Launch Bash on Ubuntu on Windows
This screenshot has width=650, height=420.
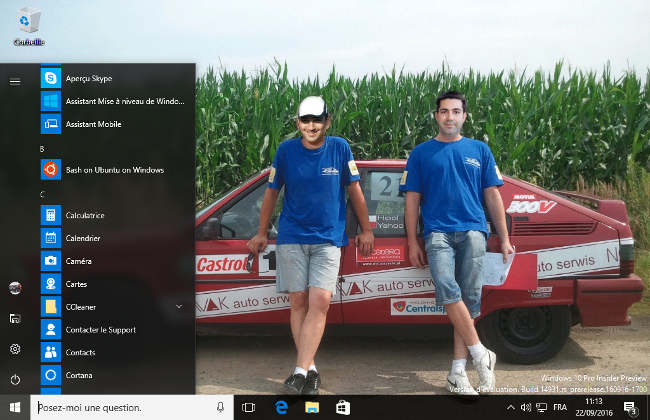tap(100, 170)
